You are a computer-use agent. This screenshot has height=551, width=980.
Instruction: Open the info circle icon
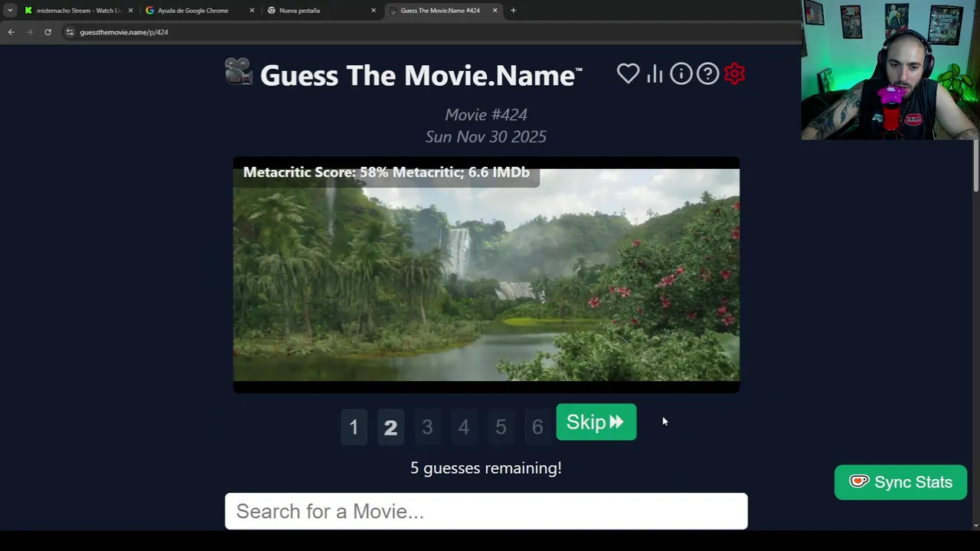tap(681, 73)
